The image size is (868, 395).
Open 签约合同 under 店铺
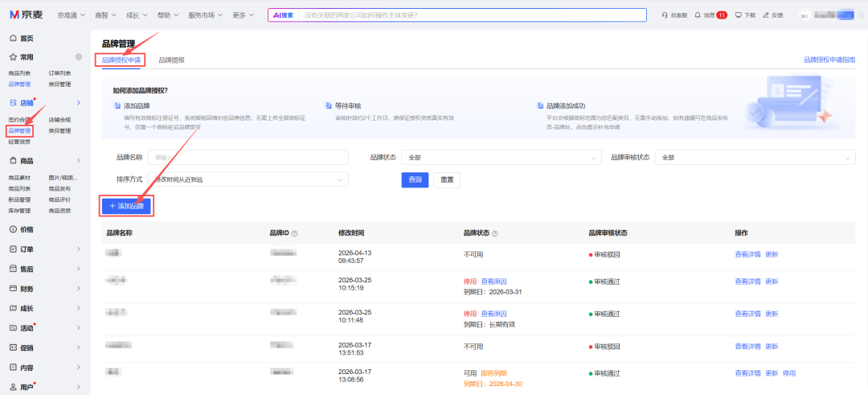click(x=18, y=120)
